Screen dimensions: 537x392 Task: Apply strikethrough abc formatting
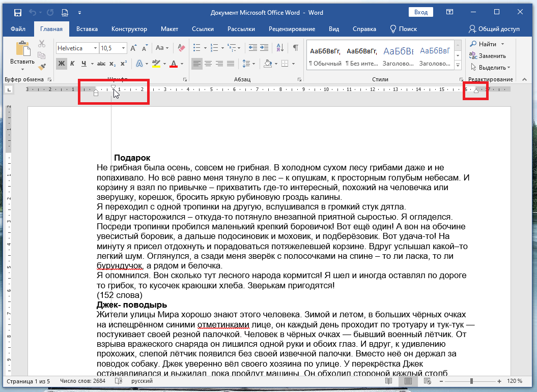point(101,64)
